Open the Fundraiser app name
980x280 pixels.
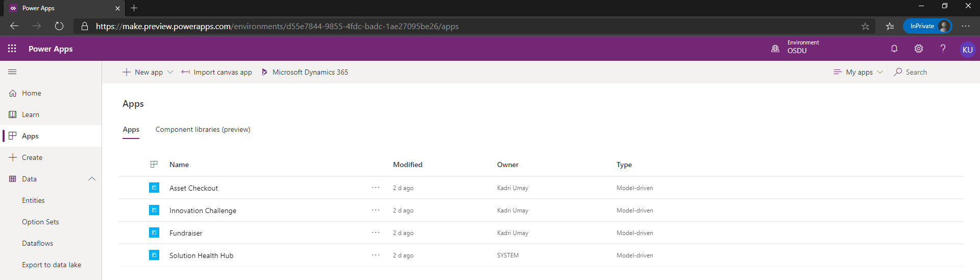pyautogui.click(x=186, y=233)
